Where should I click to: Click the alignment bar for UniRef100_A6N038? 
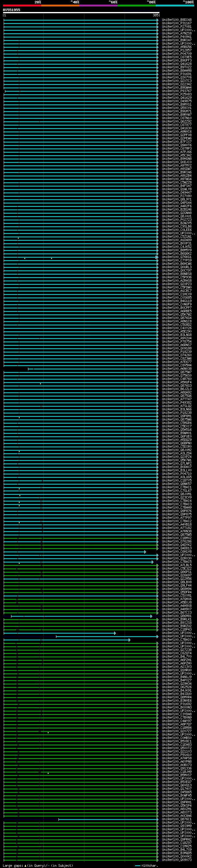[93, 369]
